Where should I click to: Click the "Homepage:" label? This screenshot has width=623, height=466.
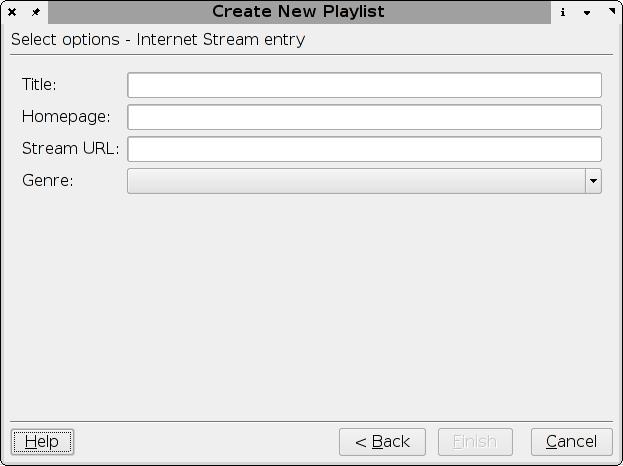click(66, 117)
